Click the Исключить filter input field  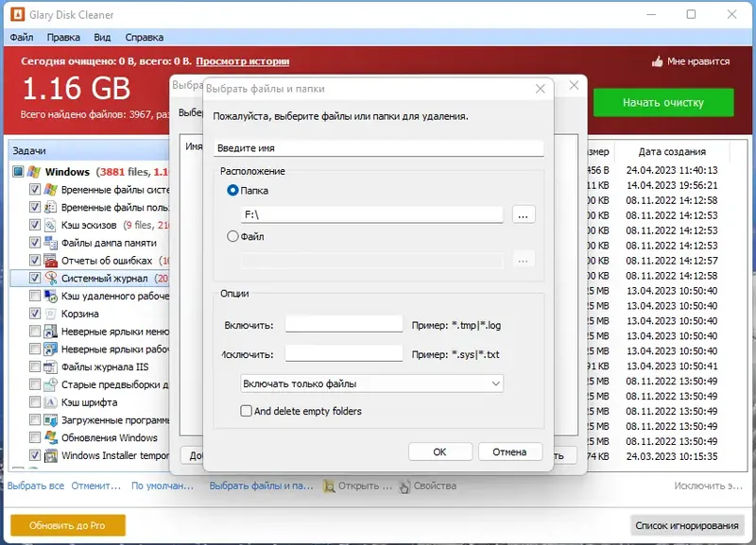(x=344, y=353)
